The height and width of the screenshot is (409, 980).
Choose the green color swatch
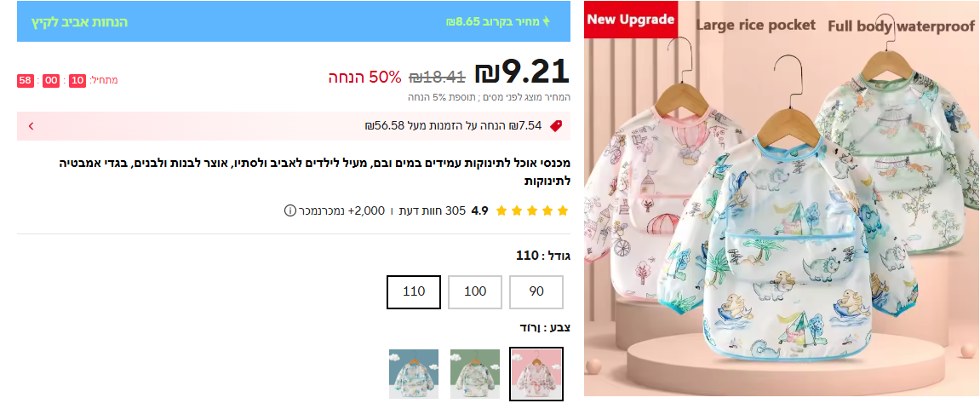coord(475,374)
